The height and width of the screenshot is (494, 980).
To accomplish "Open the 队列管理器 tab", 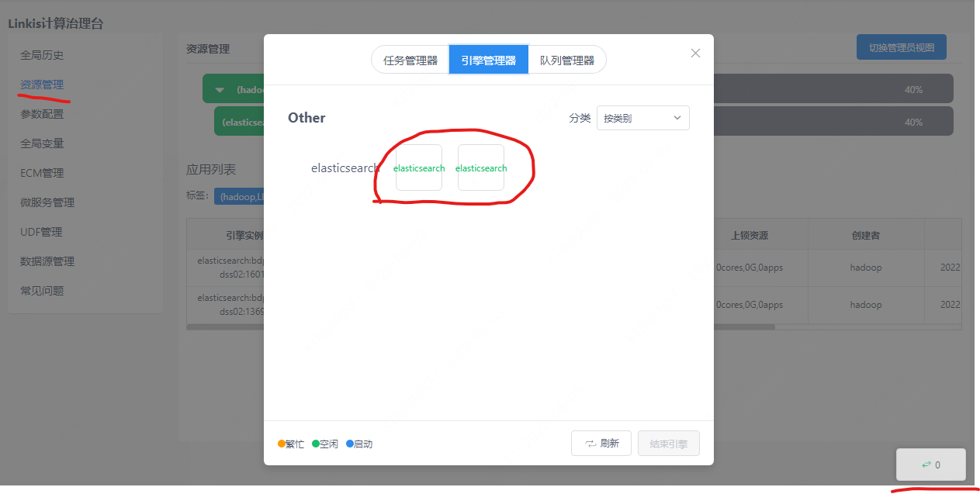I will pos(567,60).
